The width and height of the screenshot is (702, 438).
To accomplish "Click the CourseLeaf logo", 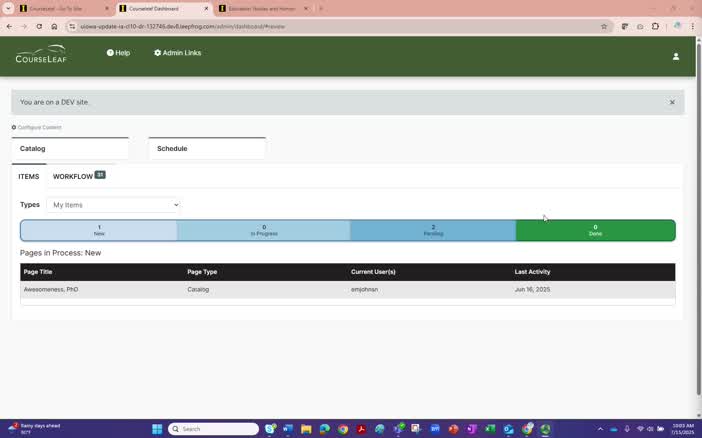I will click(x=41, y=54).
